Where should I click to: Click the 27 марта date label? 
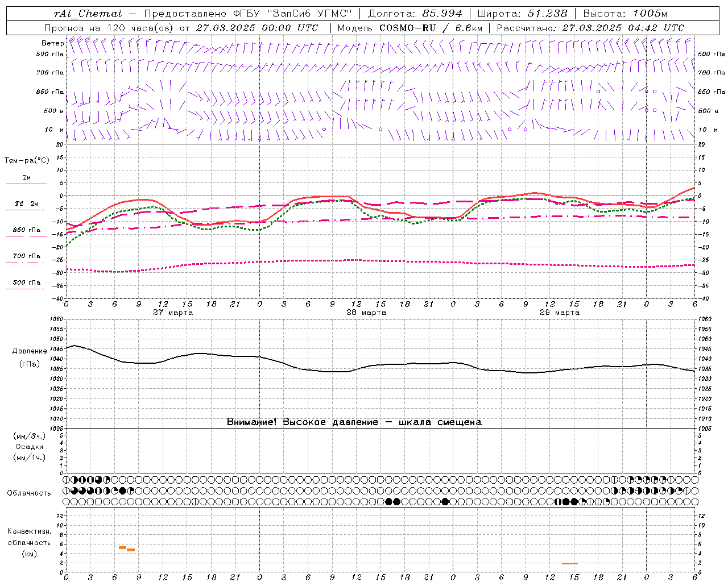click(x=173, y=313)
